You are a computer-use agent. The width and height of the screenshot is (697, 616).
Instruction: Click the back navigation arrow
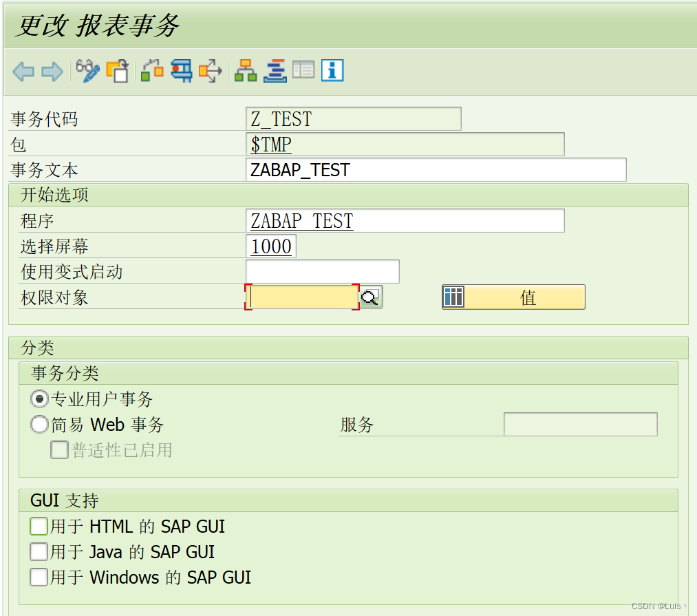[23, 70]
